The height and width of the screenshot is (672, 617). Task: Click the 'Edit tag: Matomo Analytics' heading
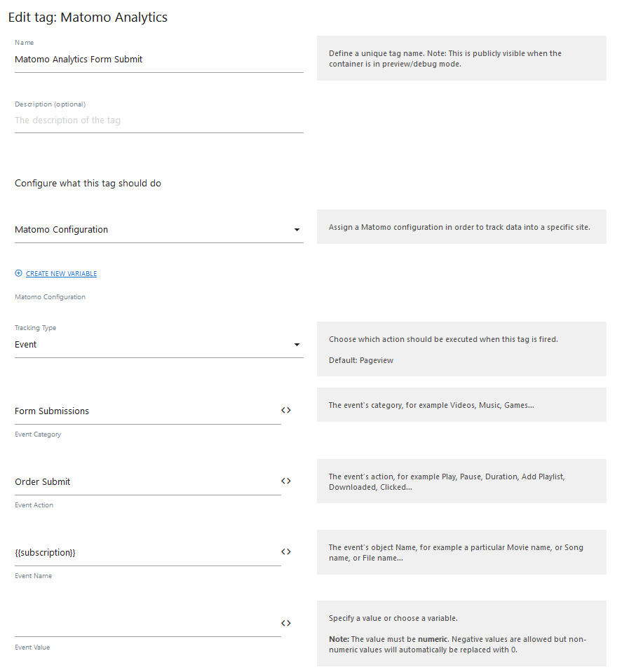tap(88, 18)
